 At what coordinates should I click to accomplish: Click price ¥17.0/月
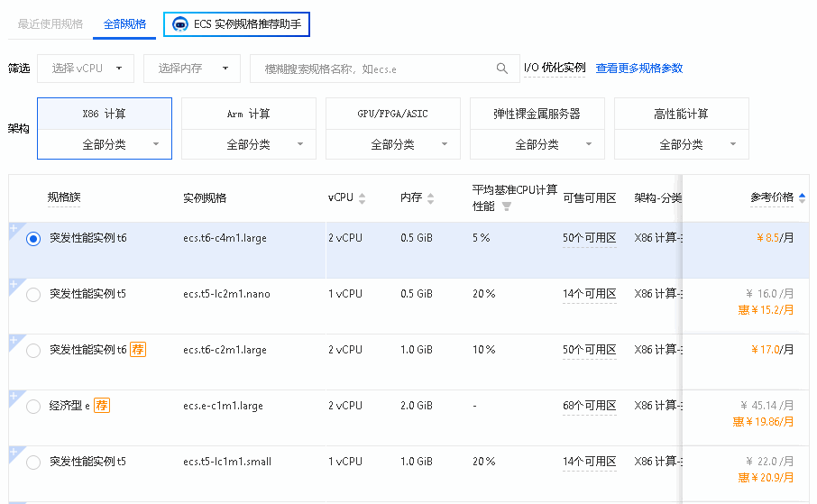772,349
